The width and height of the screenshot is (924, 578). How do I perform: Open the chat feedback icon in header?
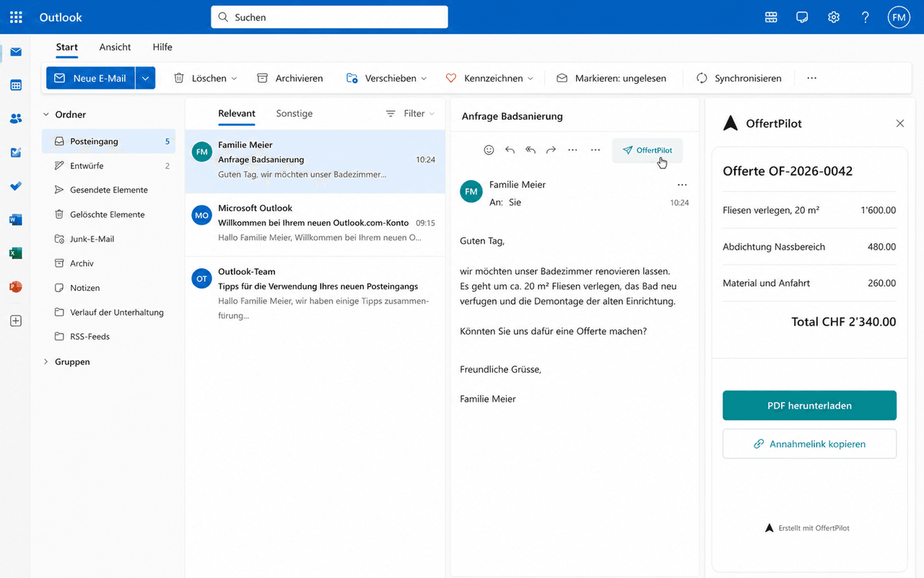(x=802, y=17)
